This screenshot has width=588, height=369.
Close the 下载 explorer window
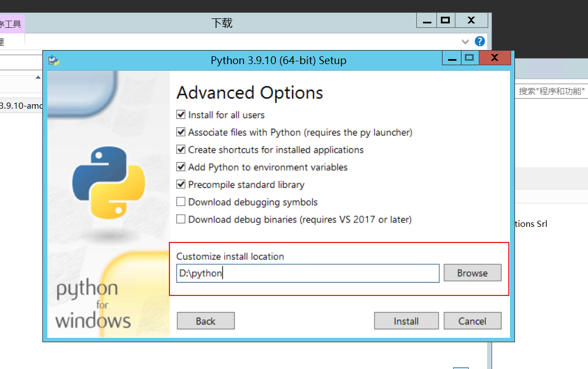pyautogui.click(x=472, y=21)
